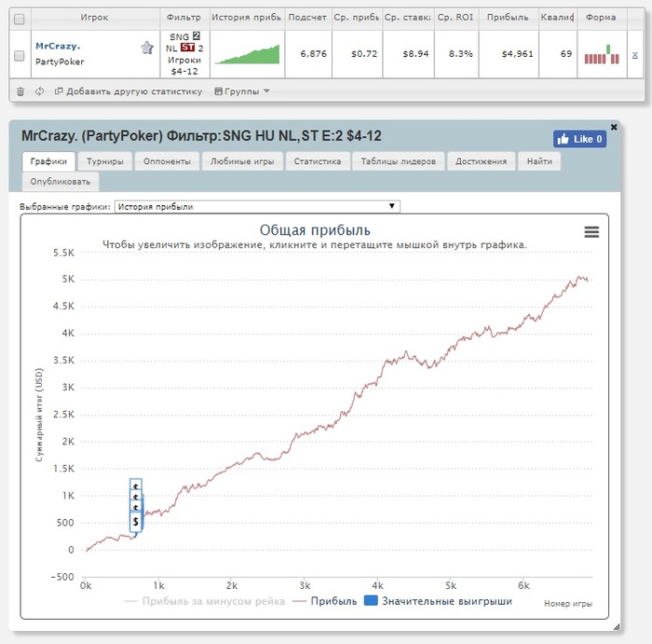
Task: Open the История прибыли graph dropdown
Action: 257,206
